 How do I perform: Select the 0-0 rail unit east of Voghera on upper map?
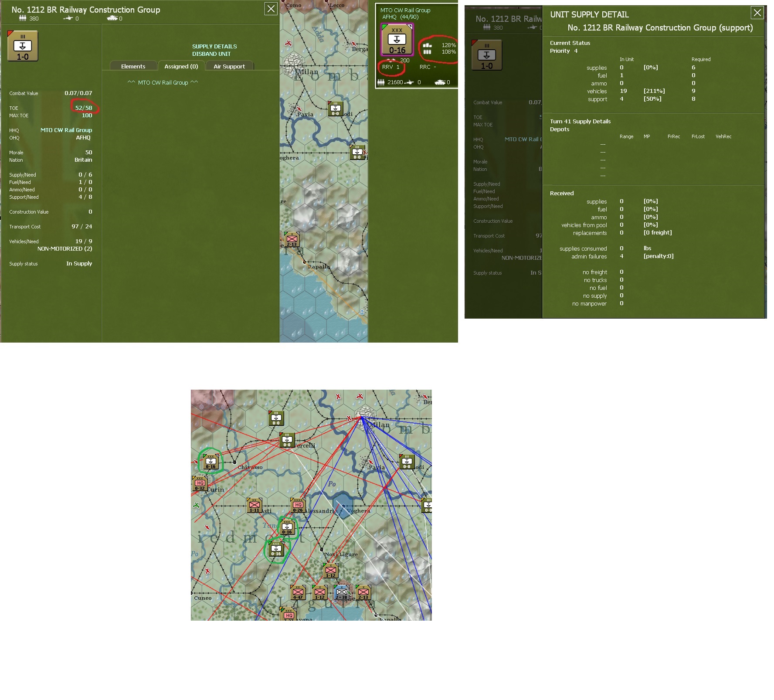tap(357, 152)
